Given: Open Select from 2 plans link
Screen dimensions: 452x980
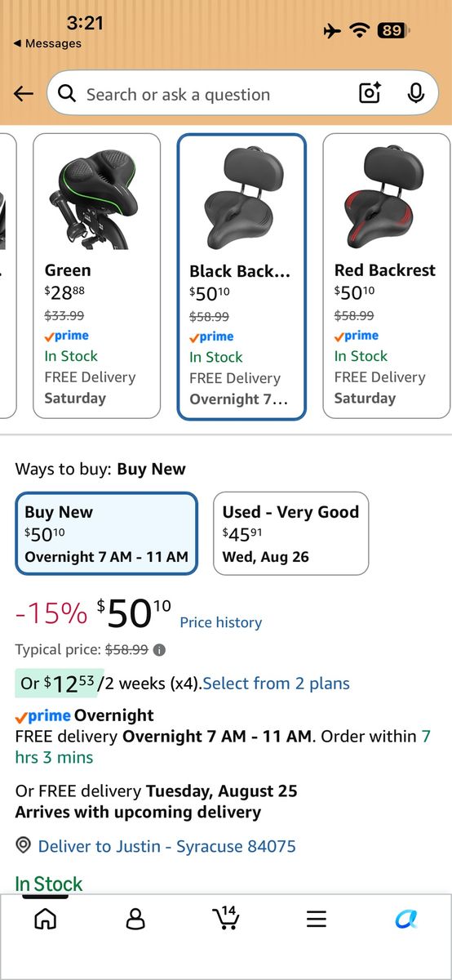Looking at the screenshot, I should [276, 684].
